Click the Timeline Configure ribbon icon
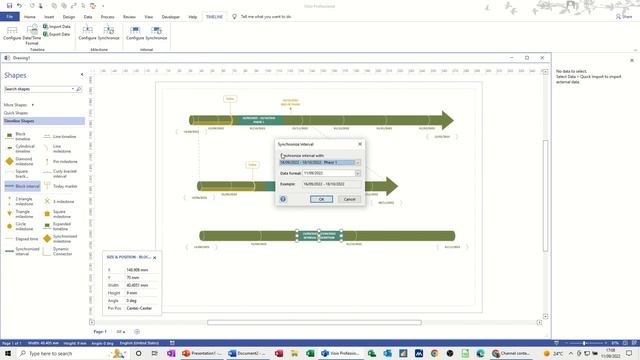The image size is (640, 360). tap(12, 33)
